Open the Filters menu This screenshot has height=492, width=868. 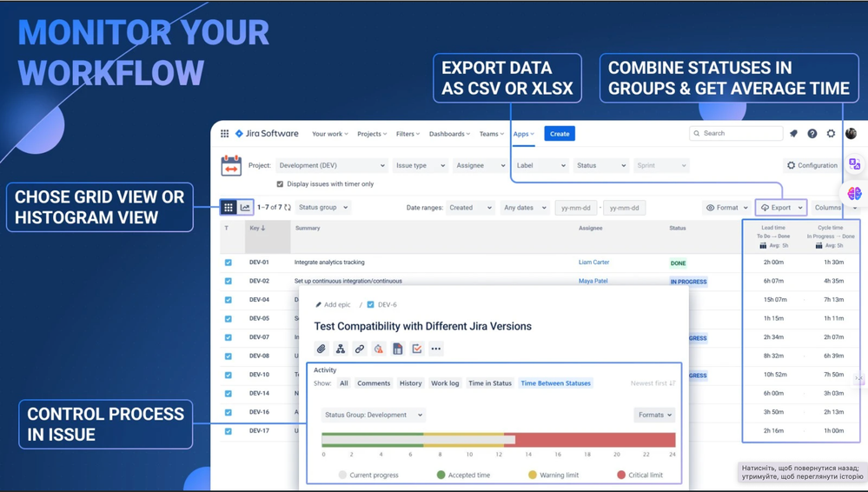tap(408, 134)
